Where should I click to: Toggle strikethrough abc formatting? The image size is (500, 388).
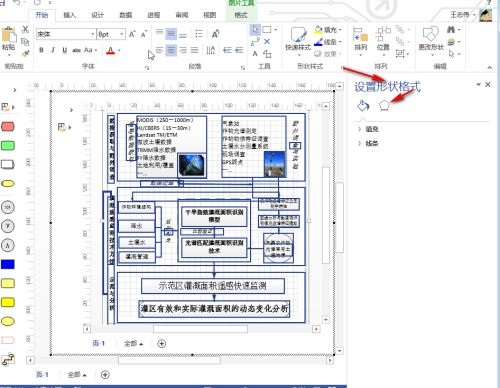click(x=76, y=50)
